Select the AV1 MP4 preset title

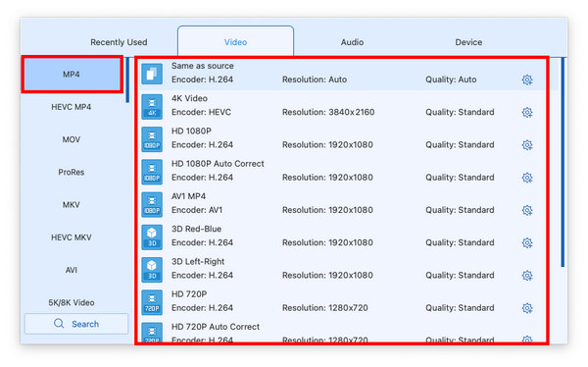[x=188, y=196]
